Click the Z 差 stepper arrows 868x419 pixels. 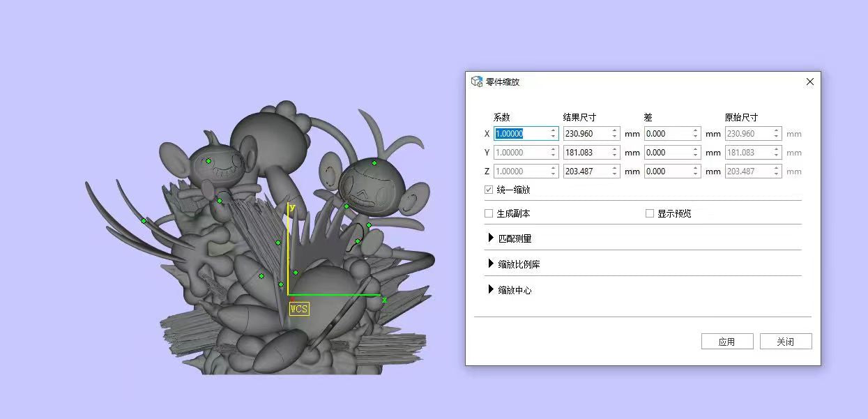[x=696, y=171]
